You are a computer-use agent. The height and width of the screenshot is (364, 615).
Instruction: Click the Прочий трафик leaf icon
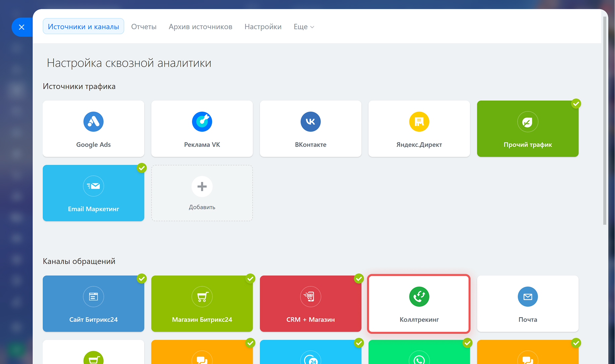(x=528, y=122)
